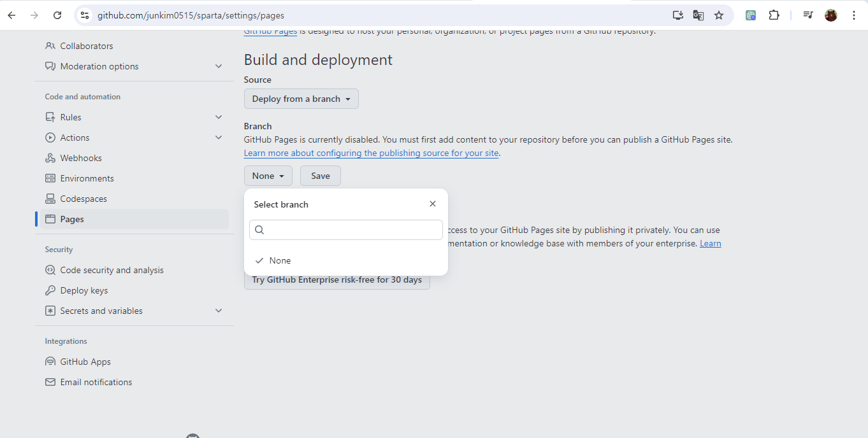
Task: Click the Save button
Action: tap(321, 176)
